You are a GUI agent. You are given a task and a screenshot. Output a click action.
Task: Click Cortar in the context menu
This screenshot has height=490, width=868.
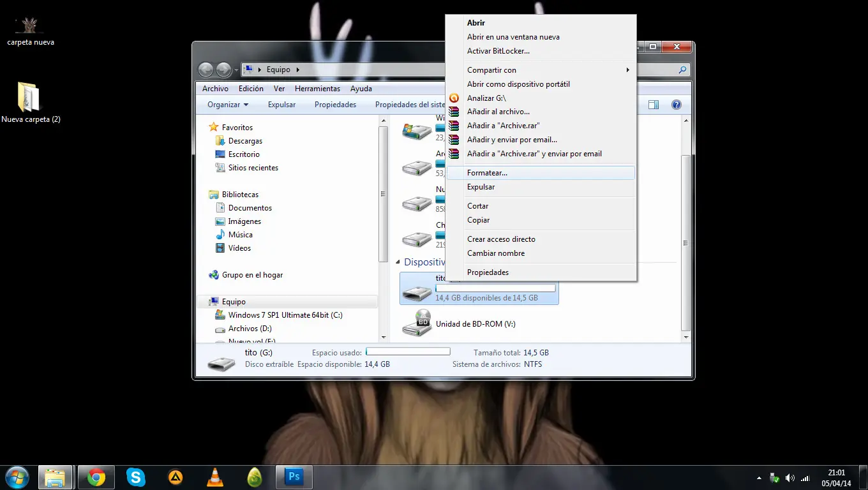point(541,206)
